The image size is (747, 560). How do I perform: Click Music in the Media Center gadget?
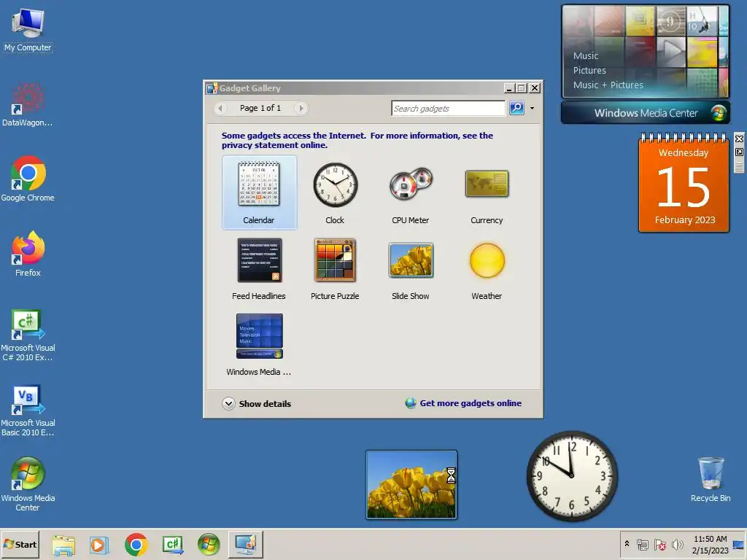(x=586, y=55)
